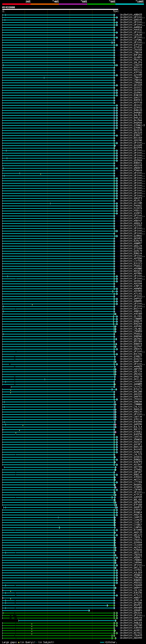Select the entry UniRef100_Q1JSD1

pyautogui.click(x=131, y=316)
